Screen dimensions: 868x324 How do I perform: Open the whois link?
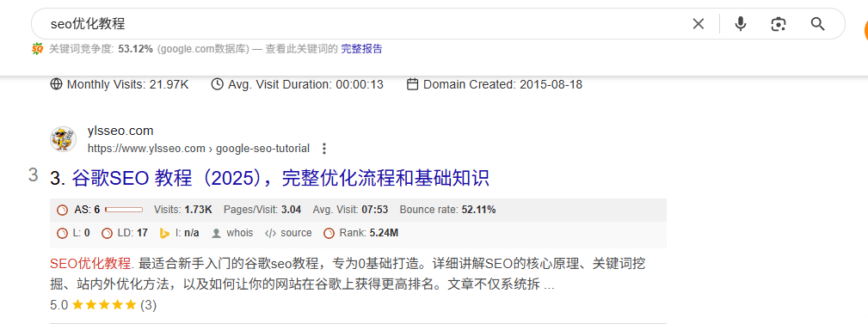[240, 233]
